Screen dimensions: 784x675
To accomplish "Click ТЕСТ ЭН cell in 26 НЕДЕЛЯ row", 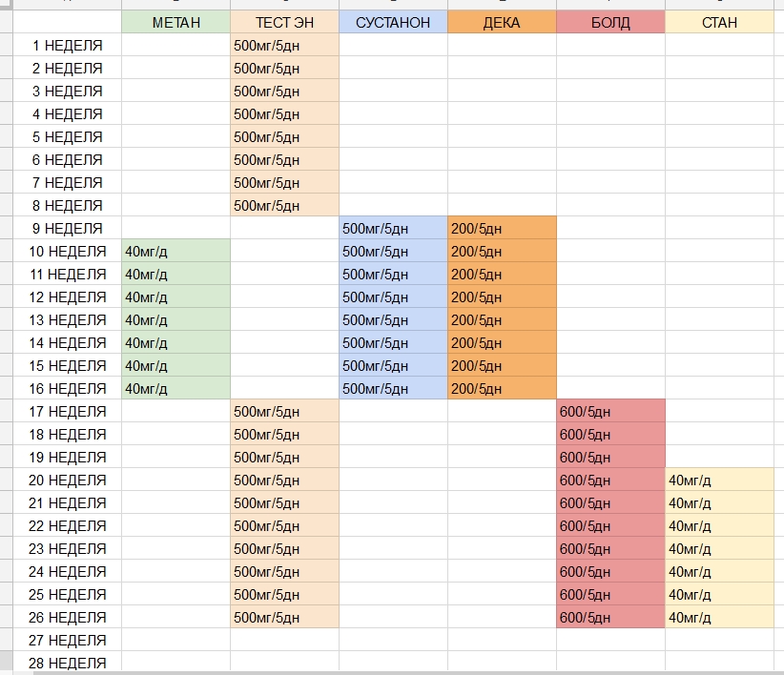I will 284,617.
